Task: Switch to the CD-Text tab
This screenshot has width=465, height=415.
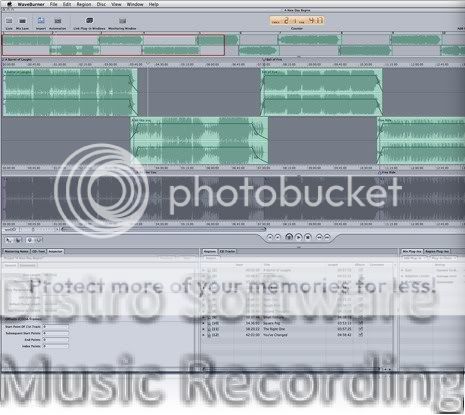Action: coord(39,251)
